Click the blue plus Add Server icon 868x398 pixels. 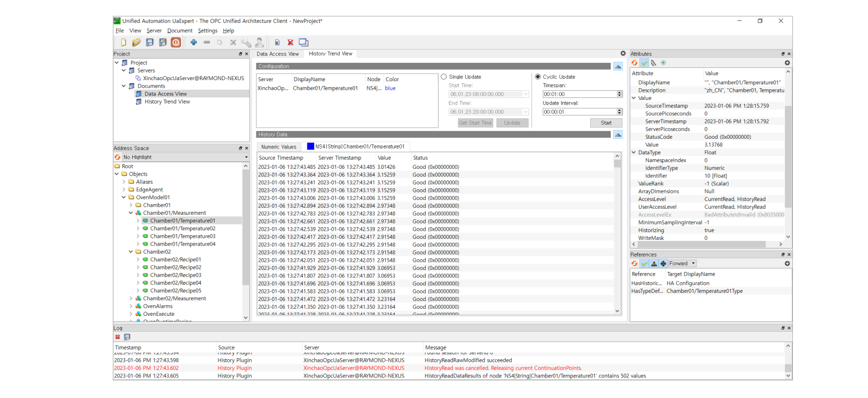tap(194, 42)
